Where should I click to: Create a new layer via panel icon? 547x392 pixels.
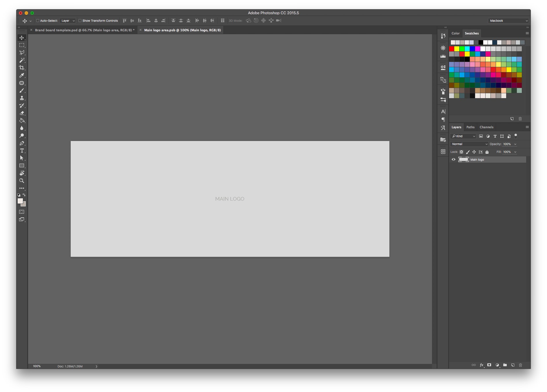click(x=513, y=365)
